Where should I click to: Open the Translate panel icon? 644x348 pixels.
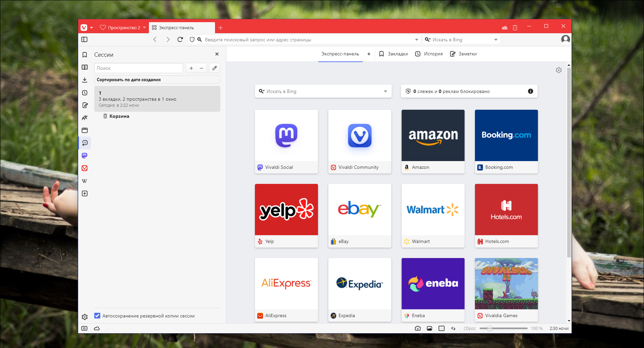point(85,118)
